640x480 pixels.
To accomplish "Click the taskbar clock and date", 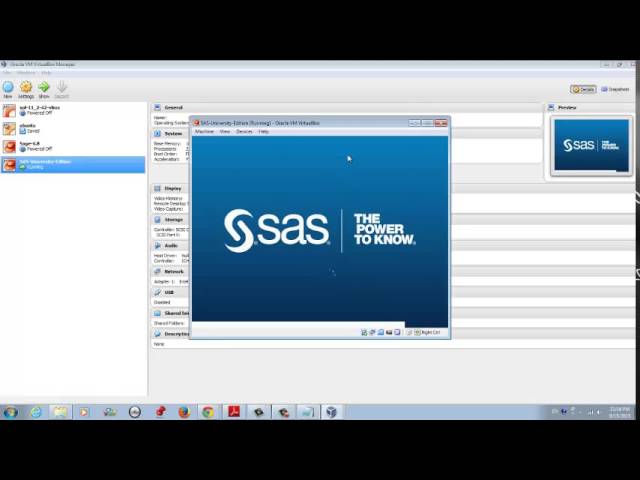I will 619,412.
